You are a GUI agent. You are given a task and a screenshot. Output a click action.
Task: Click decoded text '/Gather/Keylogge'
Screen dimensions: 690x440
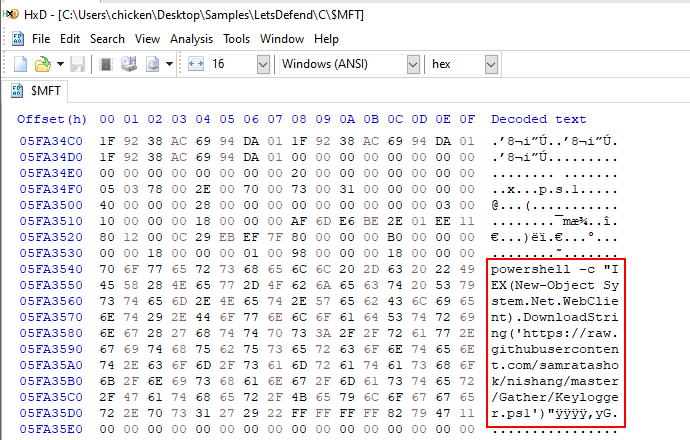click(555, 397)
